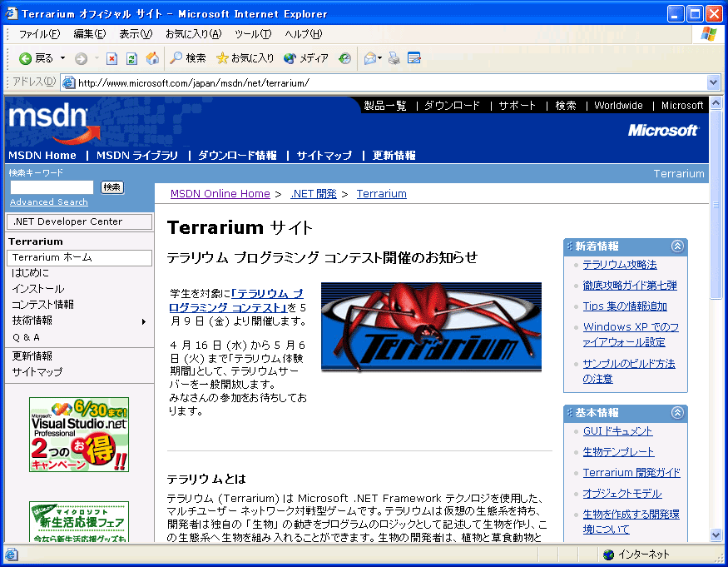Select はじめに in the sidebar
Screen dimensions: 728x567
point(31,273)
